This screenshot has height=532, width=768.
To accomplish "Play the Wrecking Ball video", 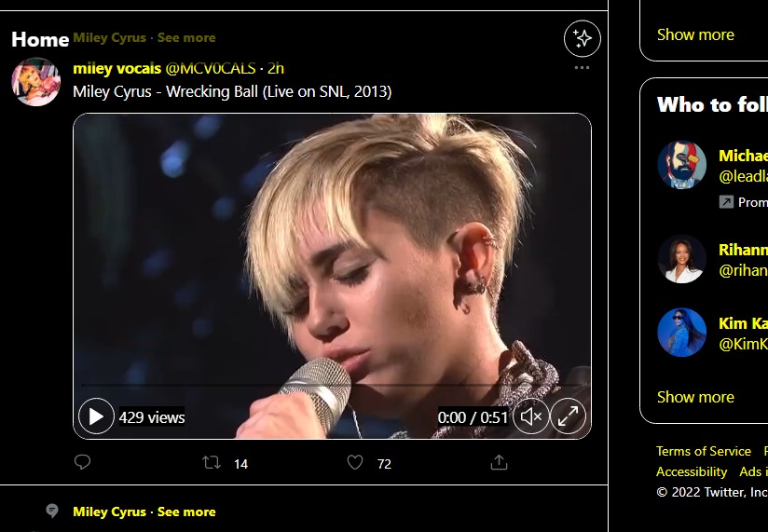I will [x=96, y=416].
